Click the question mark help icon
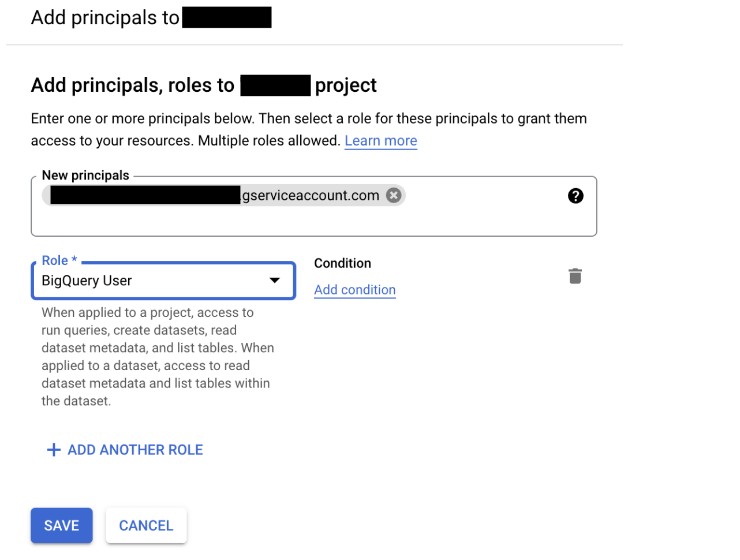 tap(575, 196)
